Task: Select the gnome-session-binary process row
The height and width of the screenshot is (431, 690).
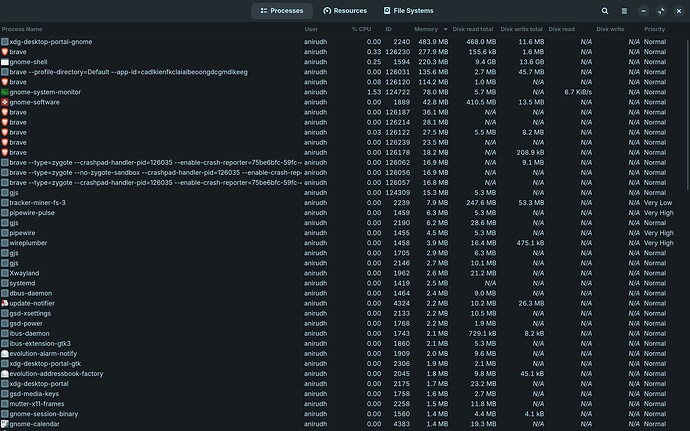Action: coord(343,414)
